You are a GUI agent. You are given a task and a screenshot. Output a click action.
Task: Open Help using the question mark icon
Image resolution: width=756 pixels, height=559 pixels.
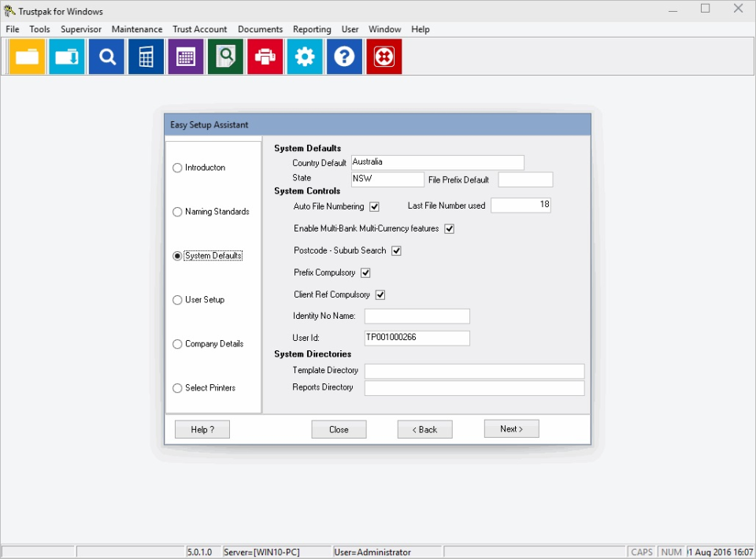[344, 56]
